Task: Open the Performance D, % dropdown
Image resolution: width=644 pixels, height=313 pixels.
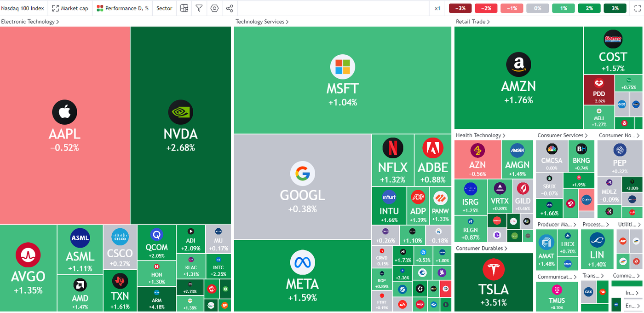Action: [122, 8]
